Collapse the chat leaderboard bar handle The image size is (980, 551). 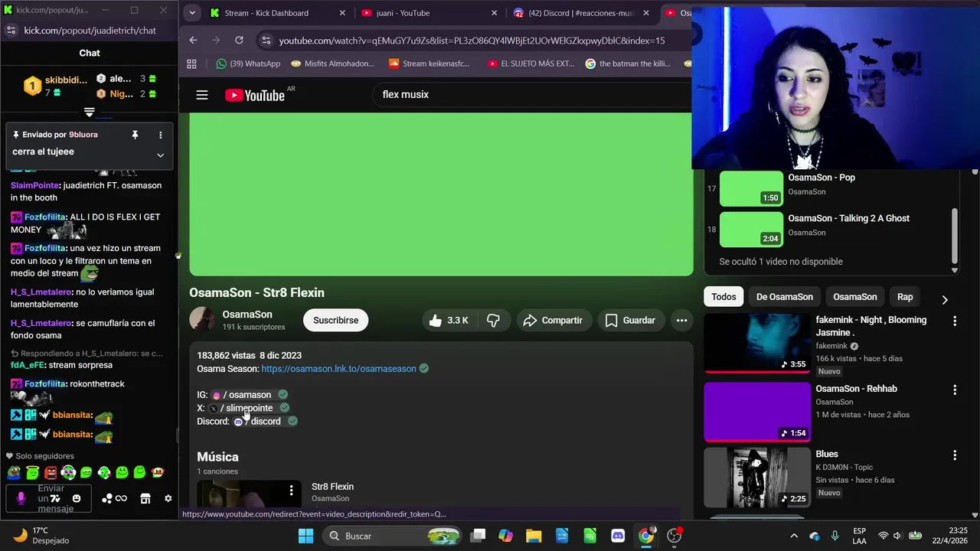(89, 112)
